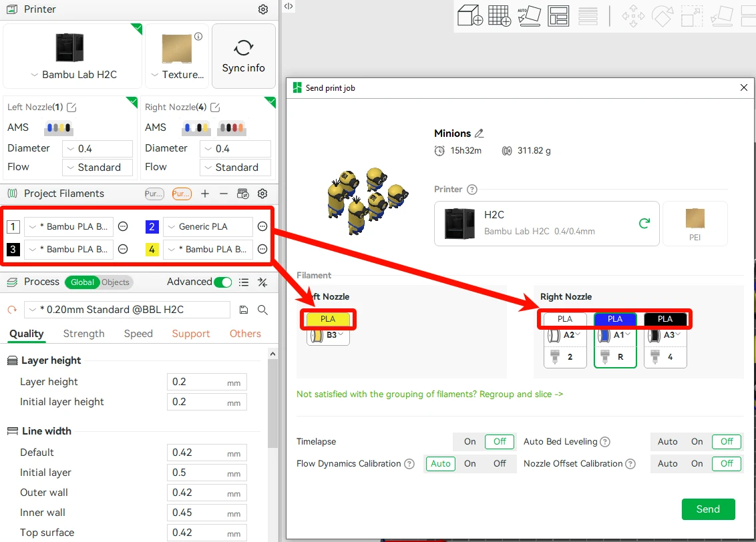The height and width of the screenshot is (542, 756).
Task: Click Add plate toolbar icon
Action: coord(500,15)
